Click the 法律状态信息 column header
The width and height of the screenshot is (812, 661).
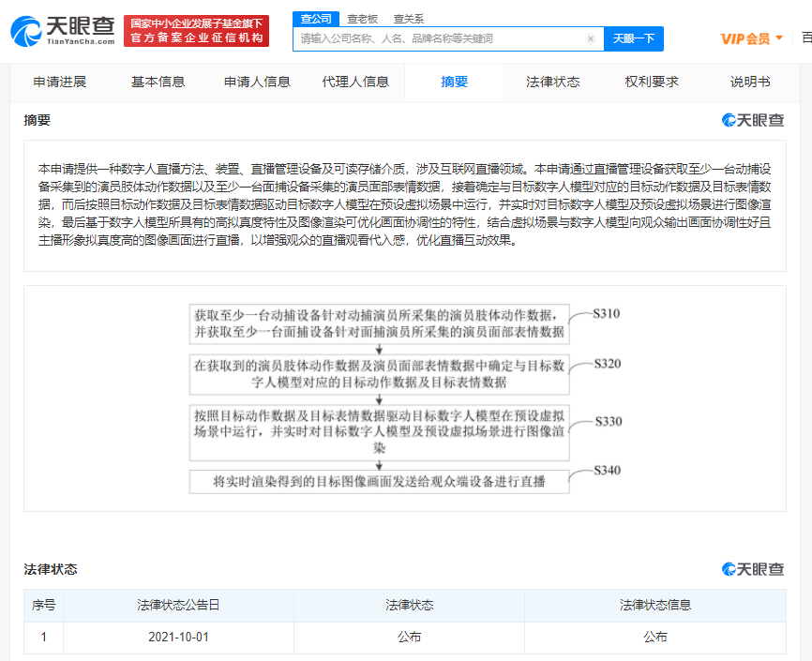coord(655,605)
